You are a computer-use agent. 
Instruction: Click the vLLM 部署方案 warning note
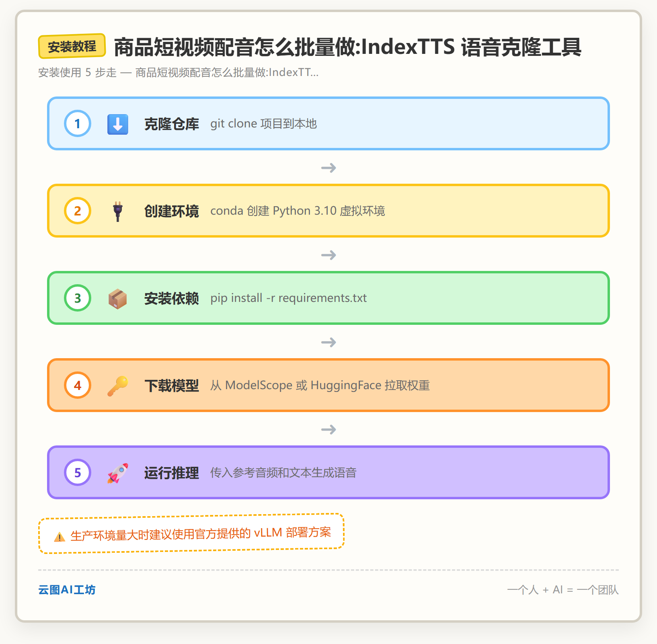point(191,534)
